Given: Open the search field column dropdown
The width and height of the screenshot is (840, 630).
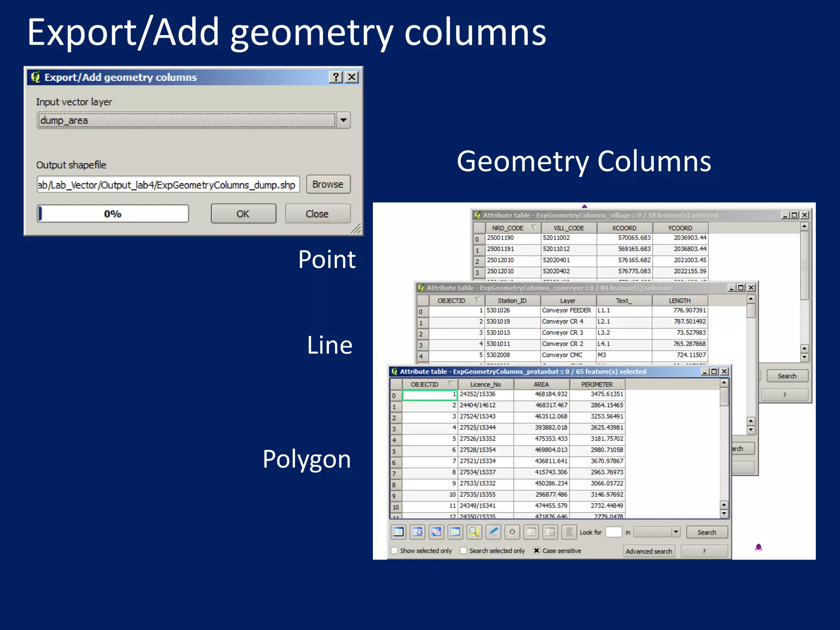Looking at the screenshot, I should [x=657, y=532].
